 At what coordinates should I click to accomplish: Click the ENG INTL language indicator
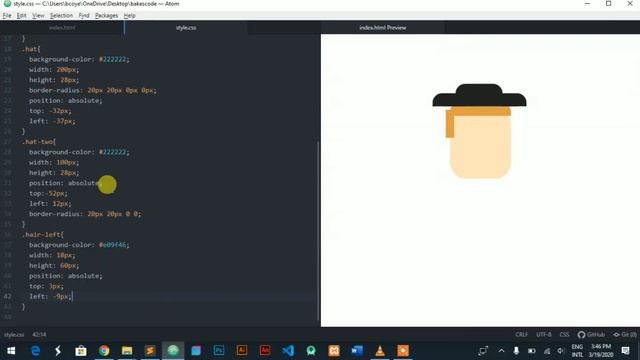[577, 351]
